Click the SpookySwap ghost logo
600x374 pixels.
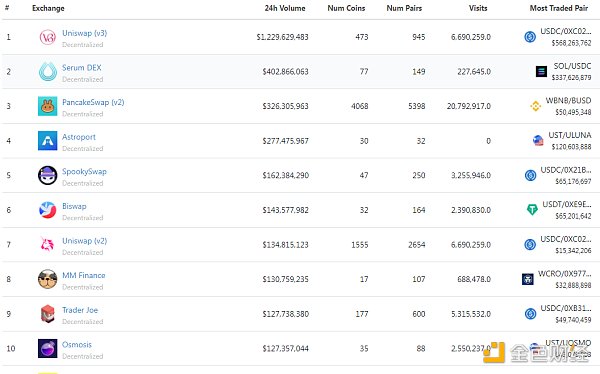pyautogui.click(x=47, y=175)
